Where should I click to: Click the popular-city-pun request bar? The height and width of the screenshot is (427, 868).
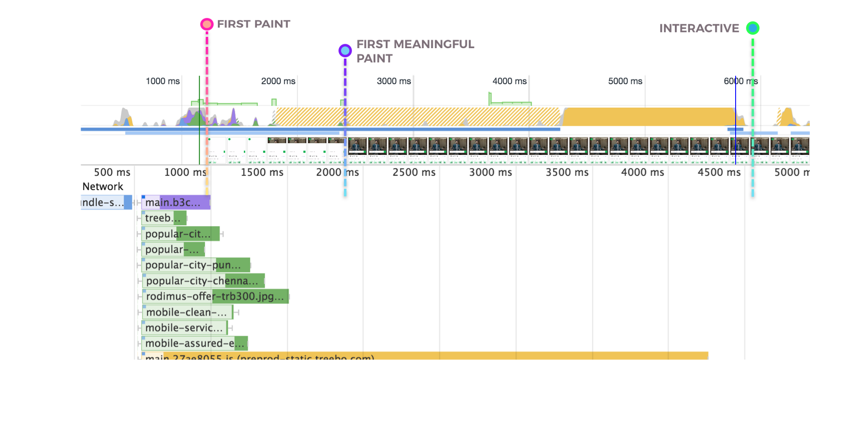click(196, 265)
